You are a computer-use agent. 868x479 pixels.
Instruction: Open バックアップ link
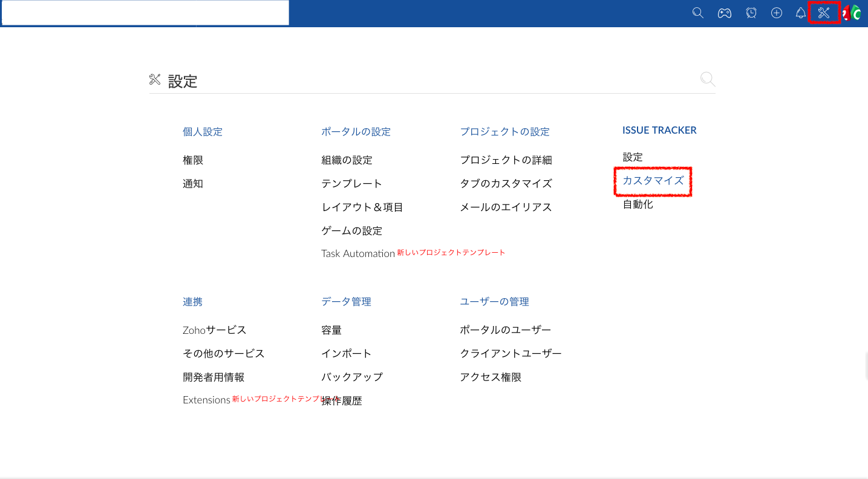pyautogui.click(x=352, y=377)
